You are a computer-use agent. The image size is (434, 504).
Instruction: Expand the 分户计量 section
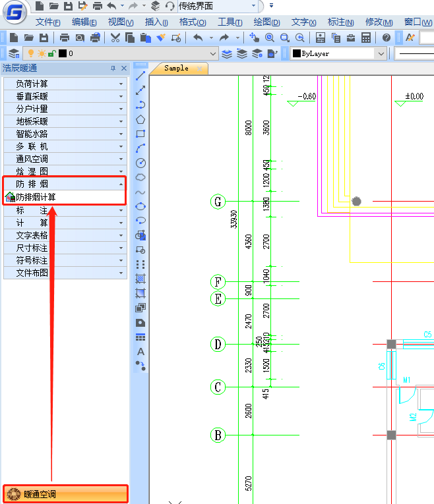tap(65, 109)
